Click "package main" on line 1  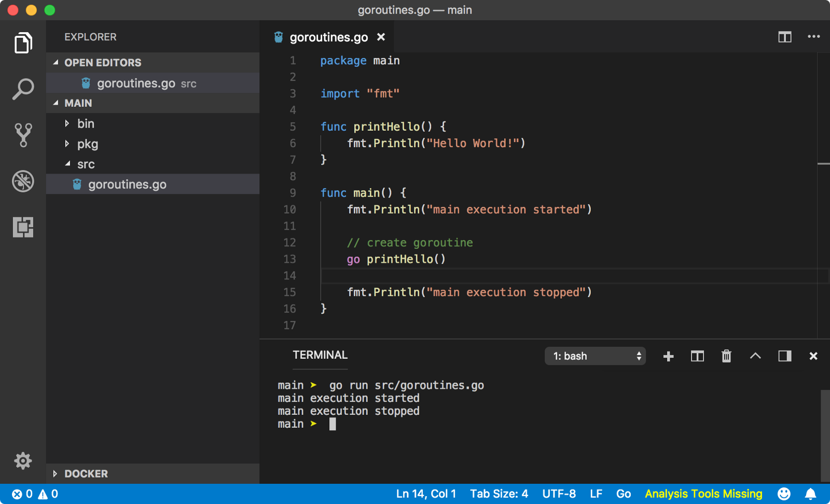click(x=359, y=60)
